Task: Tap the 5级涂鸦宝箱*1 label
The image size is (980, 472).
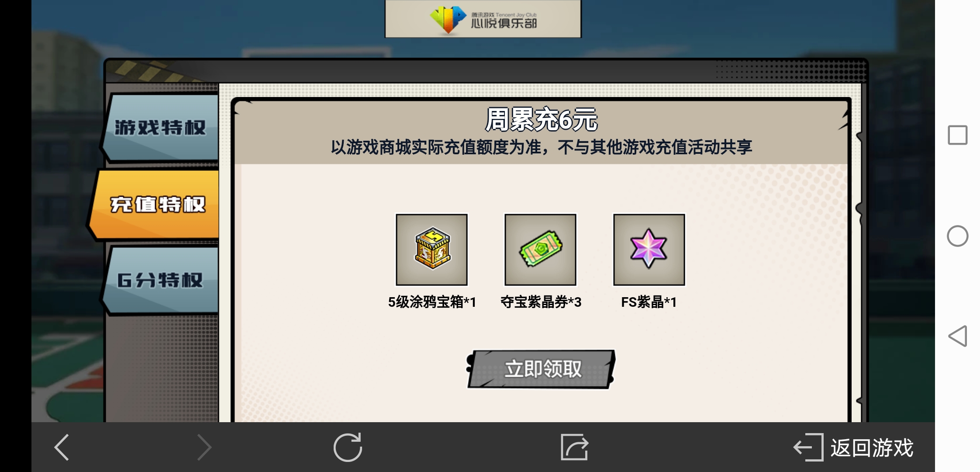Action: pyautogui.click(x=432, y=302)
